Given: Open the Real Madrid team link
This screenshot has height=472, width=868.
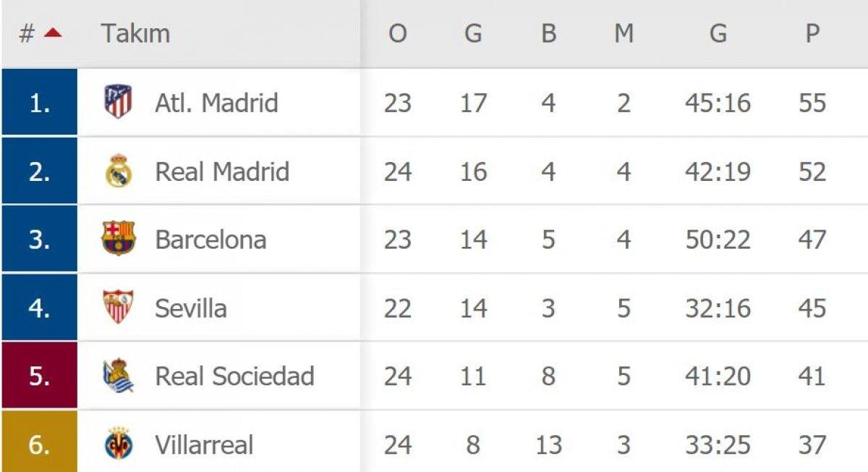Looking at the screenshot, I should click(x=222, y=172).
